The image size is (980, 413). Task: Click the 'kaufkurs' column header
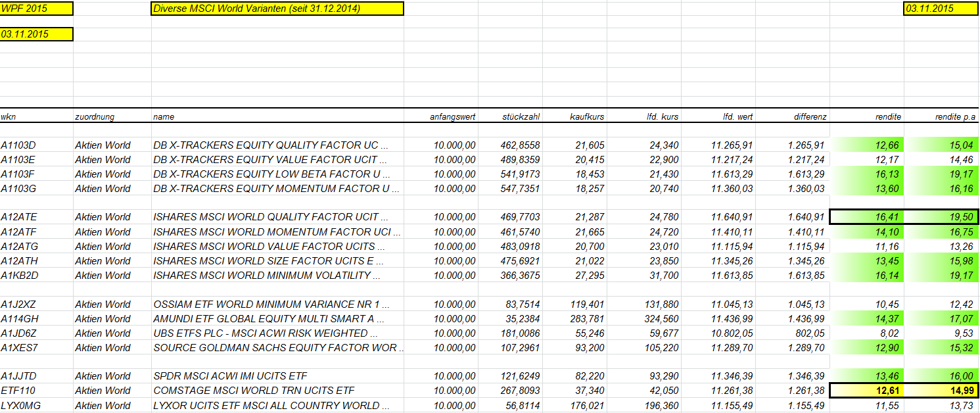pyautogui.click(x=587, y=116)
